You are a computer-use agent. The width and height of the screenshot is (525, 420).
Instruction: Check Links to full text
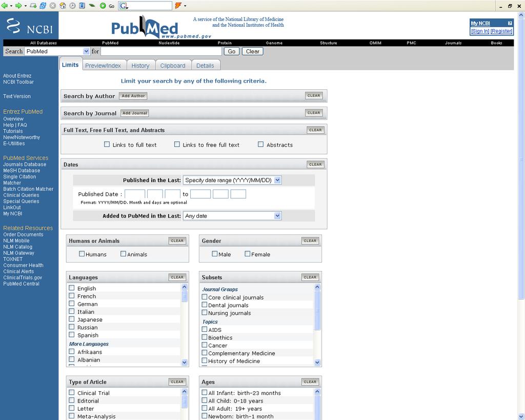coord(107,144)
